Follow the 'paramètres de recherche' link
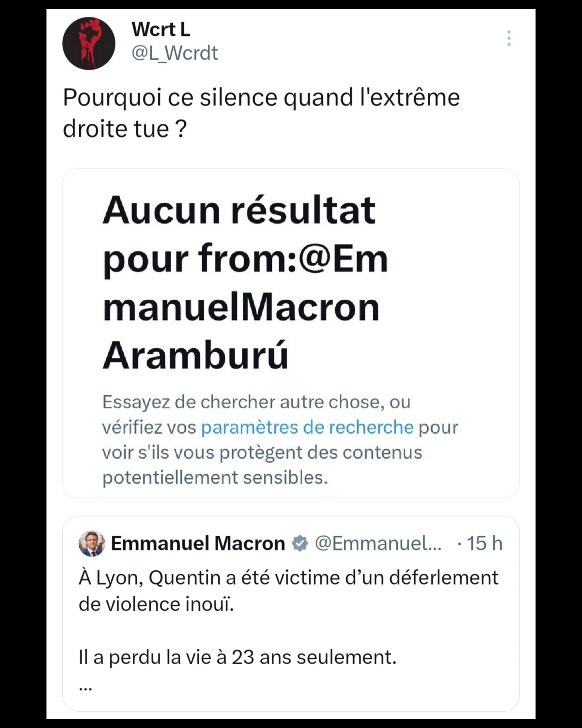Screen dimensions: 582x728 click(x=307, y=427)
